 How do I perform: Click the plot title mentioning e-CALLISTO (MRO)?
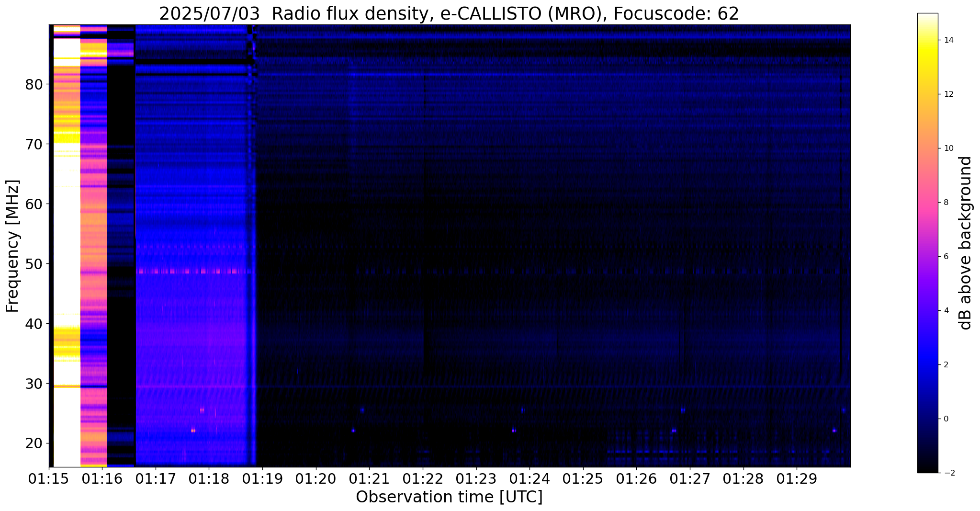pyautogui.click(x=449, y=14)
